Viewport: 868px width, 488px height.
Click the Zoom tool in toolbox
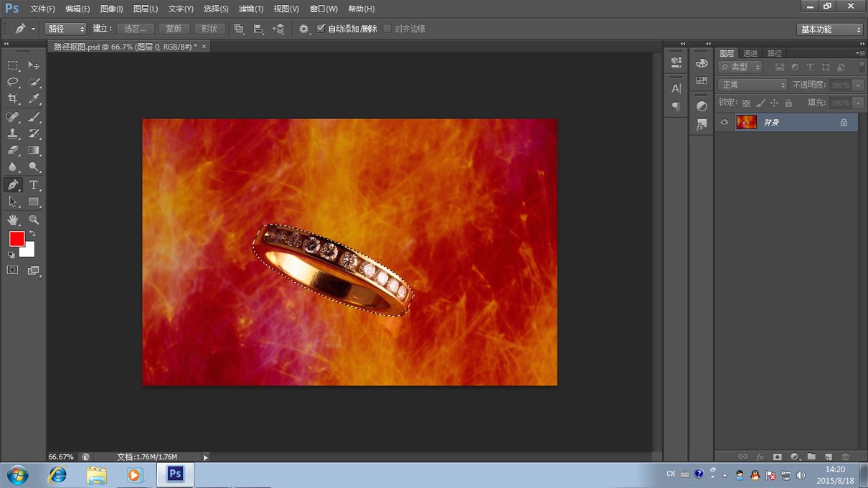[x=34, y=220]
